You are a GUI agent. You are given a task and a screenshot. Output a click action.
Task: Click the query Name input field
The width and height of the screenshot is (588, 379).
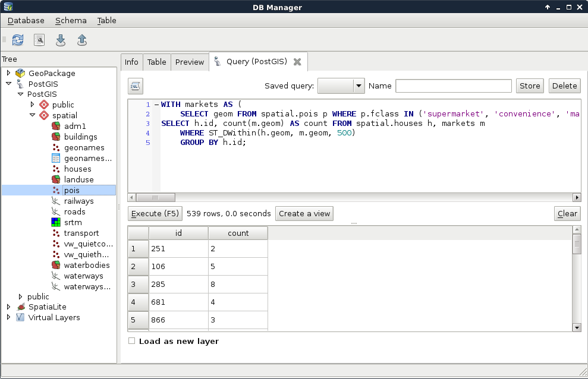[453, 86]
